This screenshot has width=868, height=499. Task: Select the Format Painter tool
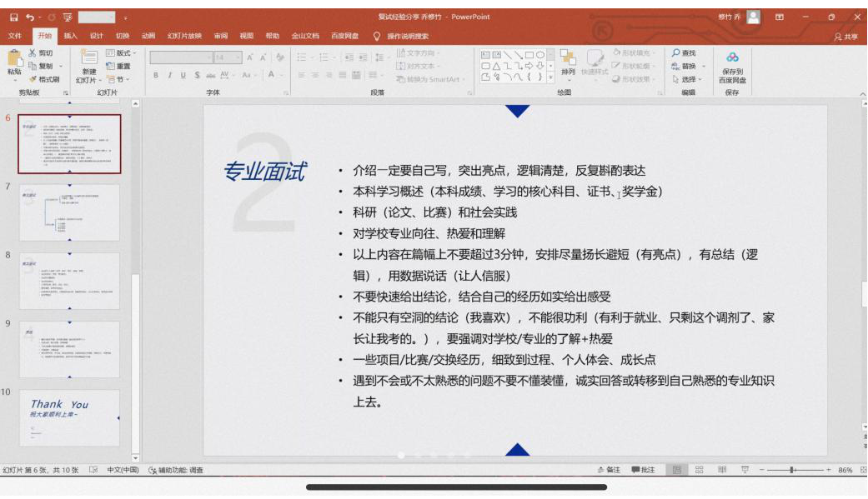pyautogui.click(x=43, y=79)
